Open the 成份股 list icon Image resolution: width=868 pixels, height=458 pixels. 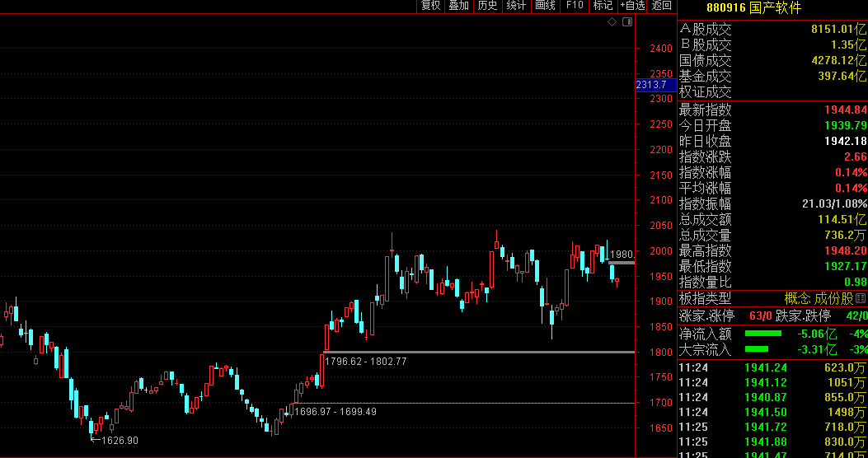pos(861,299)
